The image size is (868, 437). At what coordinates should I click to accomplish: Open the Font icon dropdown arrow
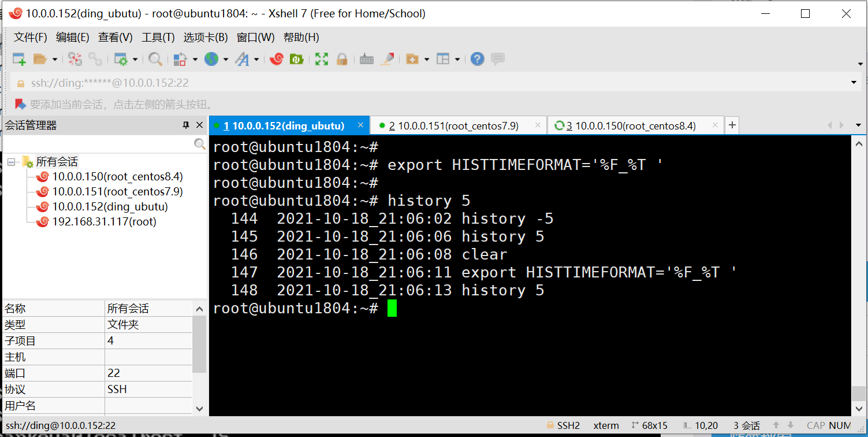pyautogui.click(x=256, y=59)
